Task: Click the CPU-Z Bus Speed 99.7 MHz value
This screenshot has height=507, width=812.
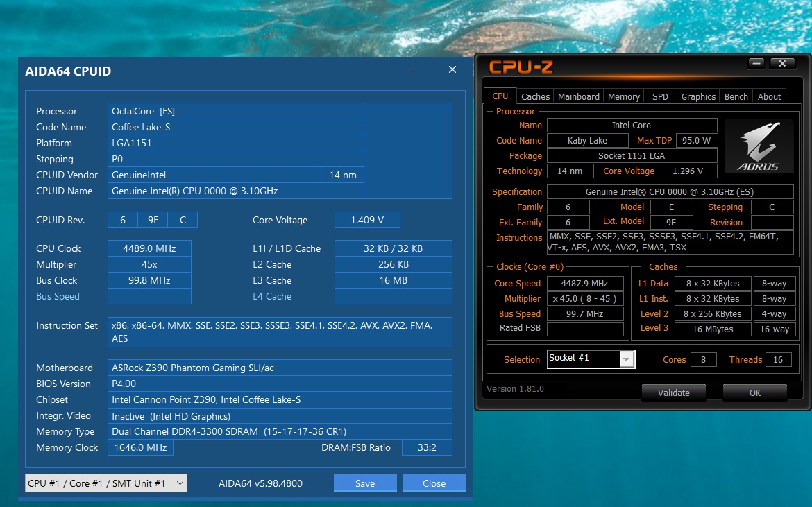Action: [x=584, y=314]
